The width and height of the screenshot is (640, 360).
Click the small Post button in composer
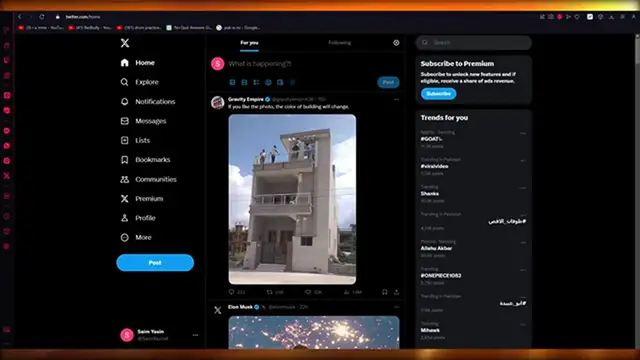coord(388,82)
